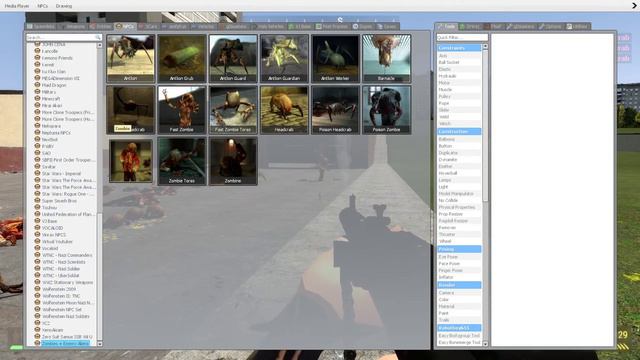
Task: Select the Fast Headcrab spawn icon
Action: pyautogui.click(x=131, y=109)
